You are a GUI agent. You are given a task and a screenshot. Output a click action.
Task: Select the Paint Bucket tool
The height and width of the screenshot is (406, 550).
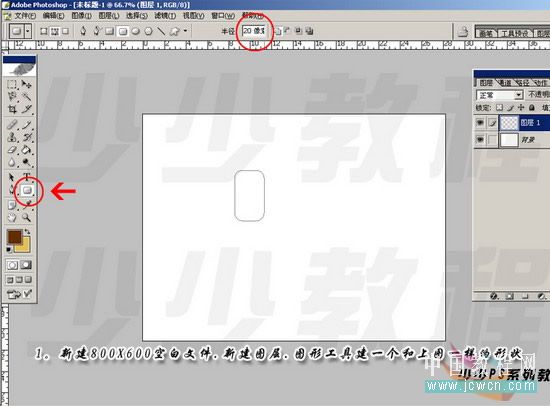26,150
